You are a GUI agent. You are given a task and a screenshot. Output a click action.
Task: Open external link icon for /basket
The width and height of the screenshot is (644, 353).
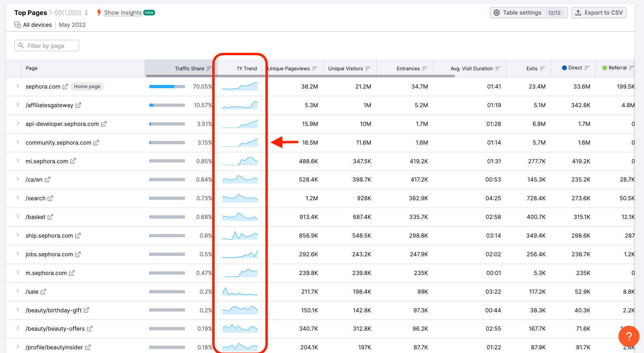tap(50, 217)
